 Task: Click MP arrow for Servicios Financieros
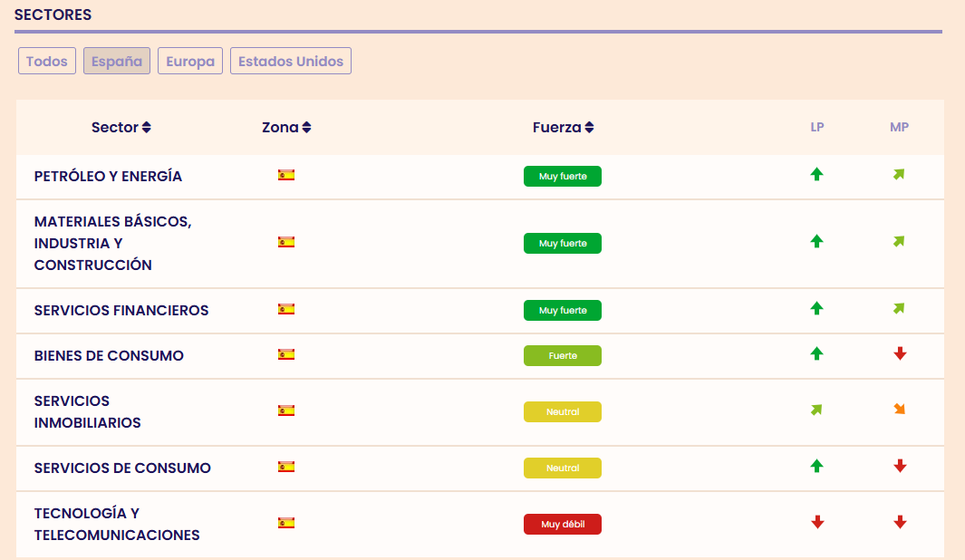(899, 309)
